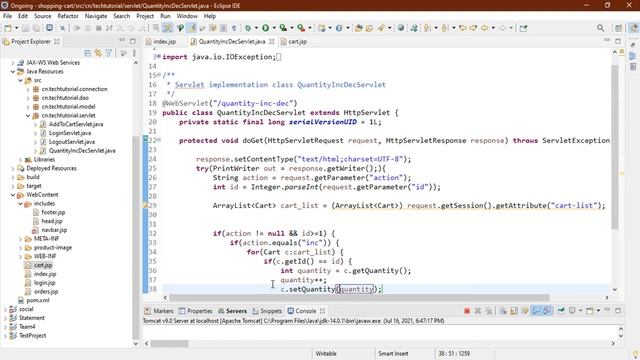Image resolution: width=640 pixels, height=360 pixels.
Task: Click the editor vertical scrollbar
Action: click(615, 147)
